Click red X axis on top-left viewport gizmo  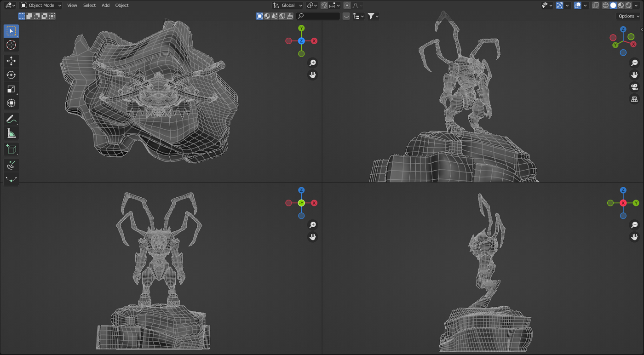coord(314,41)
